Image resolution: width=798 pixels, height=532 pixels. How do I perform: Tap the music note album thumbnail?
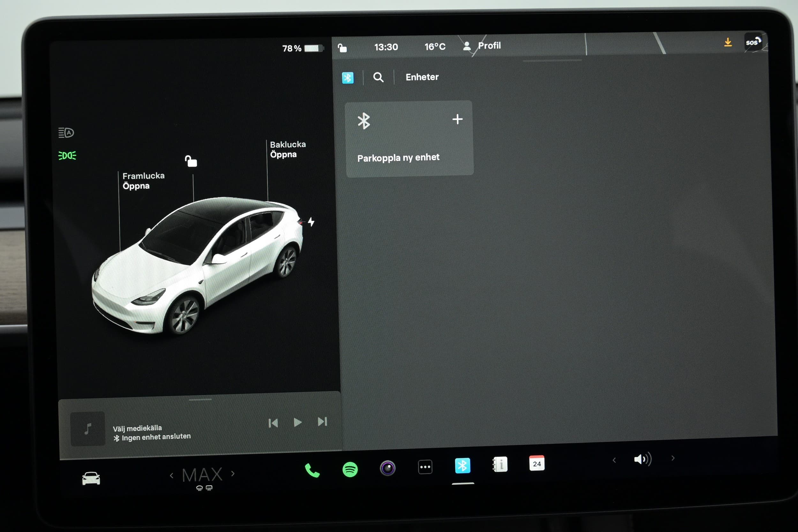coord(88,429)
